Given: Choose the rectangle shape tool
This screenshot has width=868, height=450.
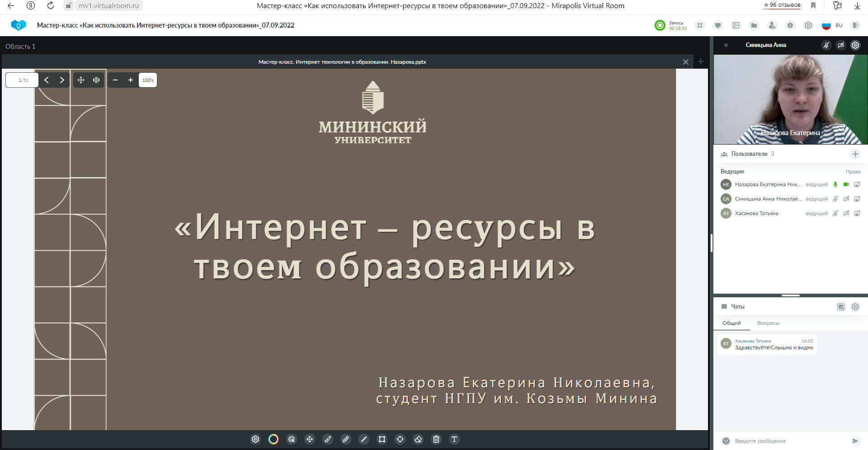Looking at the screenshot, I should coord(382,439).
